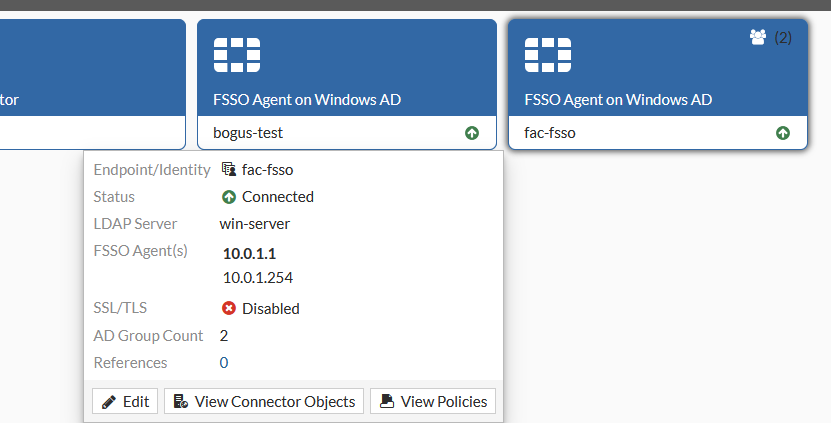Click the win-server LDAP Server value
The image size is (831, 423).
pos(255,224)
